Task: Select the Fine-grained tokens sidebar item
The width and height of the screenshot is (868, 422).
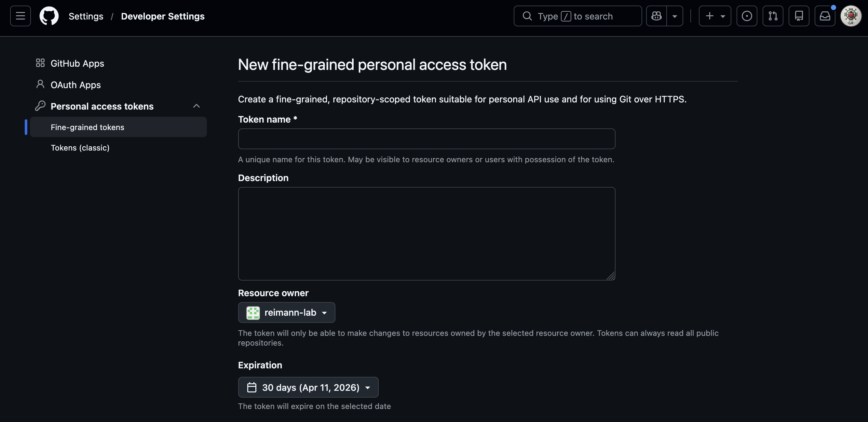Action: click(87, 127)
